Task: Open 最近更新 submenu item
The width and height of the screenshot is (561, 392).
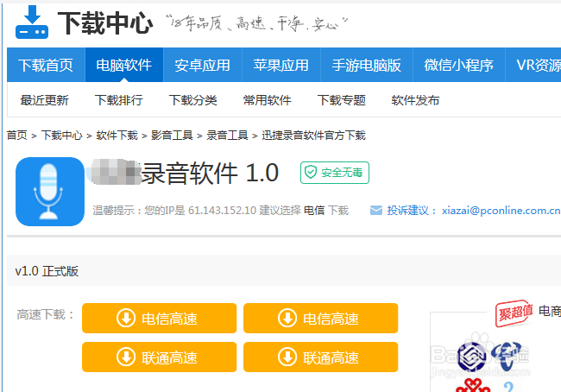Action: (x=44, y=100)
